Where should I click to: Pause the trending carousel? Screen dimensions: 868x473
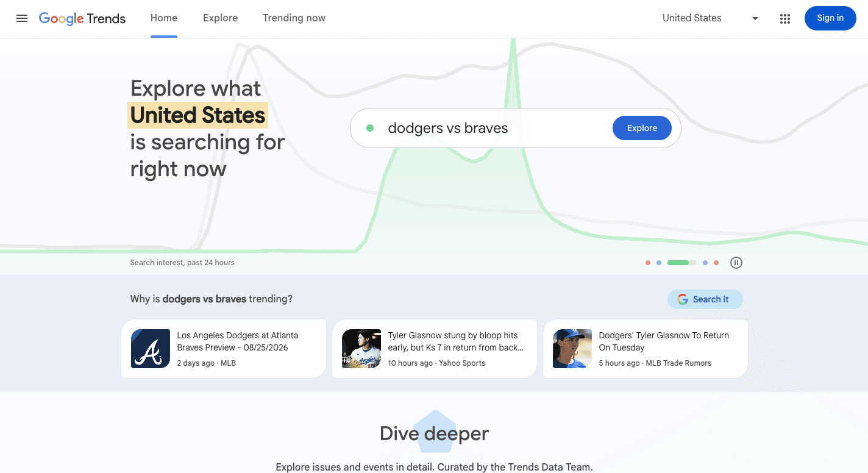(736, 263)
